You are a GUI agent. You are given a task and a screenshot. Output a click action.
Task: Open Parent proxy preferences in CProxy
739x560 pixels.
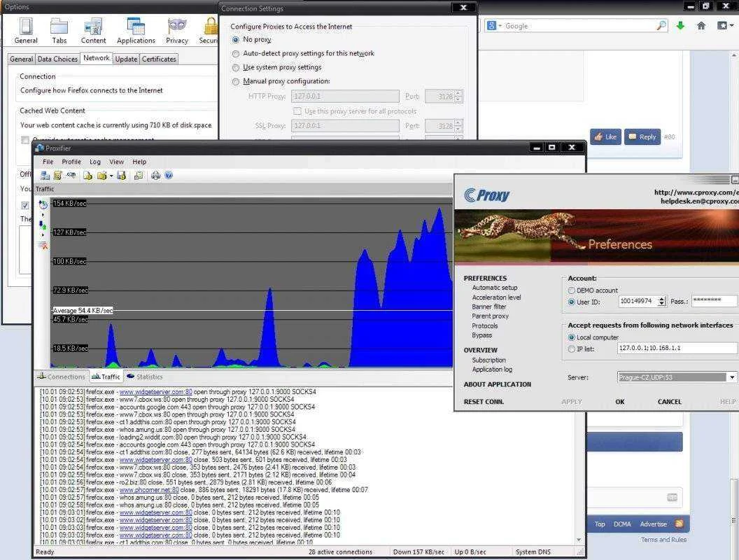tap(490, 316)
